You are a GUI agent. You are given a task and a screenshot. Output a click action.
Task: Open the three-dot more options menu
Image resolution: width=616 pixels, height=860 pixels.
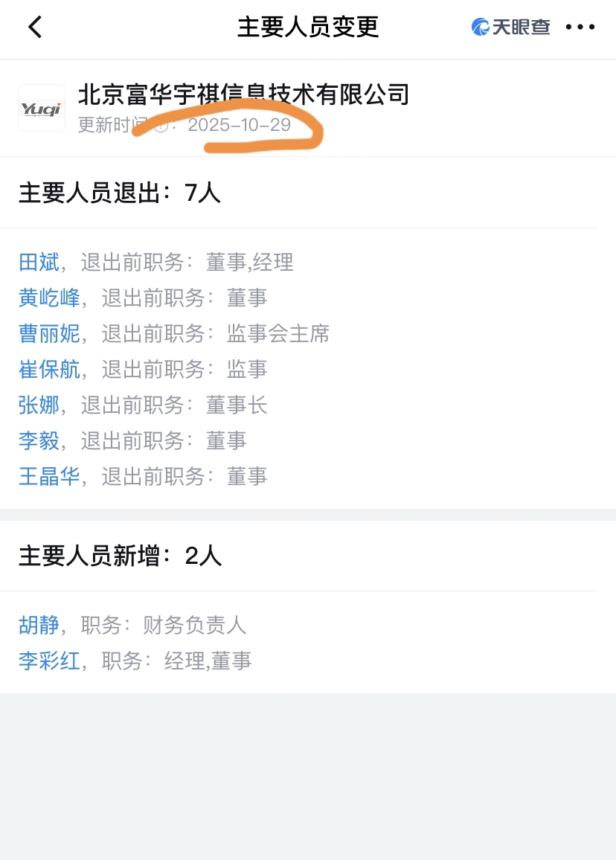click(580, 28)
